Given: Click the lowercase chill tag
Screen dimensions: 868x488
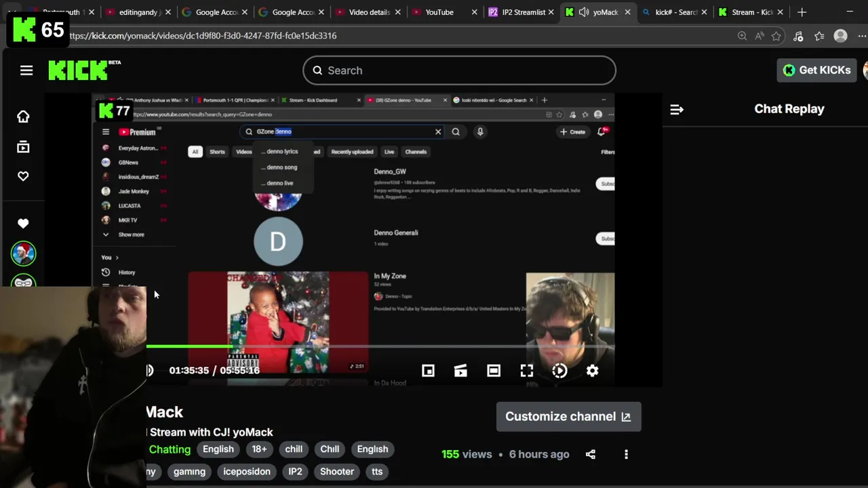Looking at the screenshot, I should [x=294, y=449].
